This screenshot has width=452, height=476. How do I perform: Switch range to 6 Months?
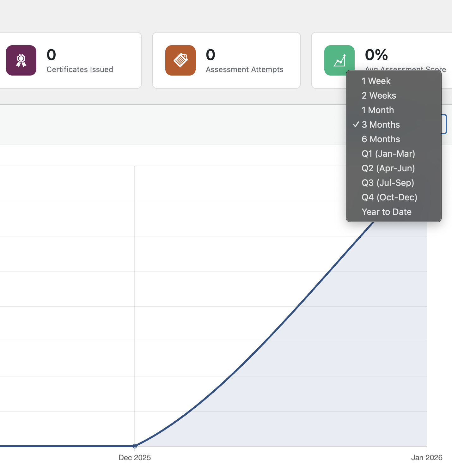(381, 139)
